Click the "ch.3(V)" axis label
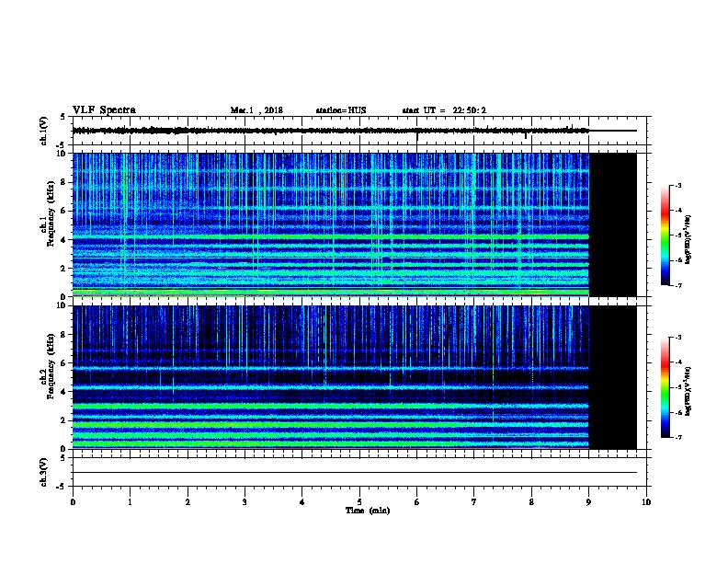The width and height of the screenshot is (728, 563). [43, 472]
